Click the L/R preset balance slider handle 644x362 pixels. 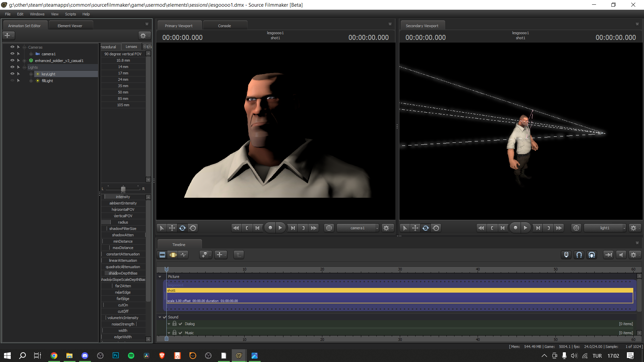[x=123, y=189]
